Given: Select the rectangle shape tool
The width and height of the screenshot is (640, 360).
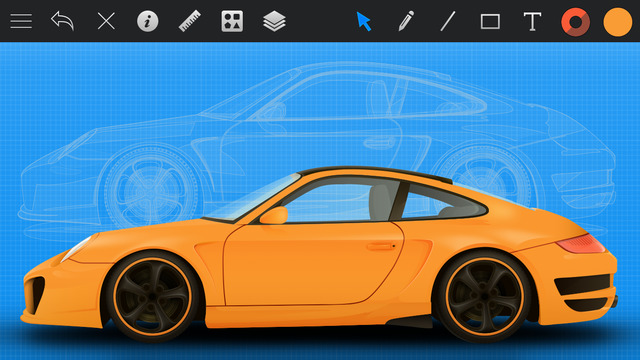Looking at the screenshot, I should [490, 22].
